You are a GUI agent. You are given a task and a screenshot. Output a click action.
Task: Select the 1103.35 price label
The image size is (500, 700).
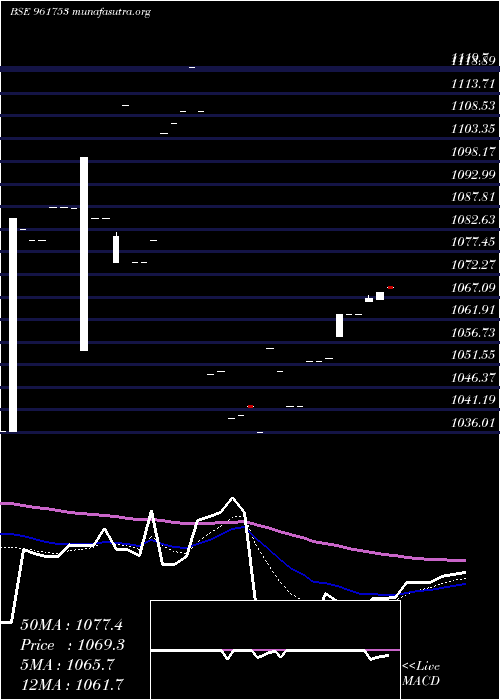click(x=473, y=129)
